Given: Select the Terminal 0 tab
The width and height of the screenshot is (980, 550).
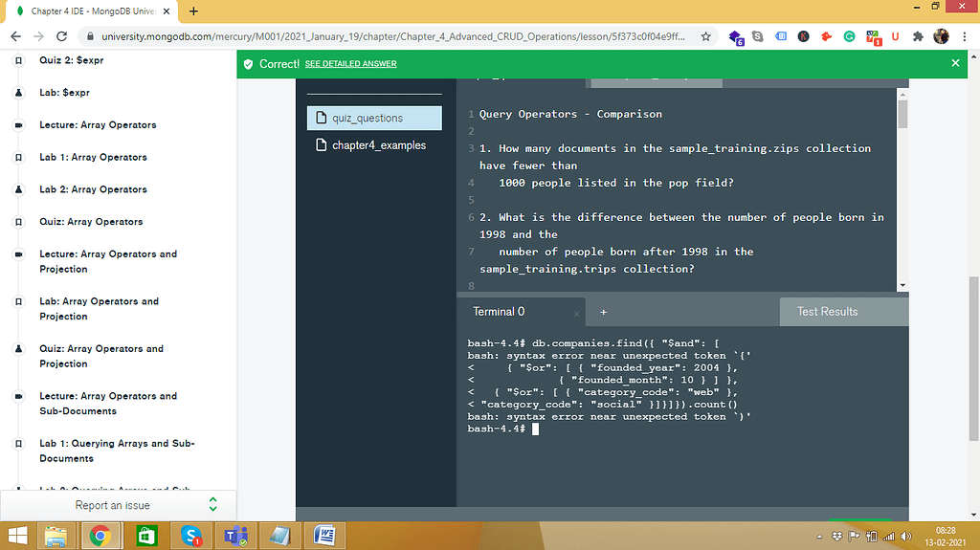Looking at the screenshot, I should pos(499,312).
